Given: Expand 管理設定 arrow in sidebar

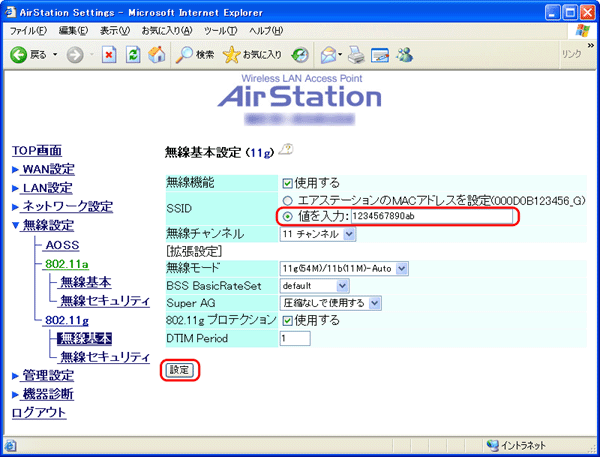Looking at the screenshot, I should (15, 376).
